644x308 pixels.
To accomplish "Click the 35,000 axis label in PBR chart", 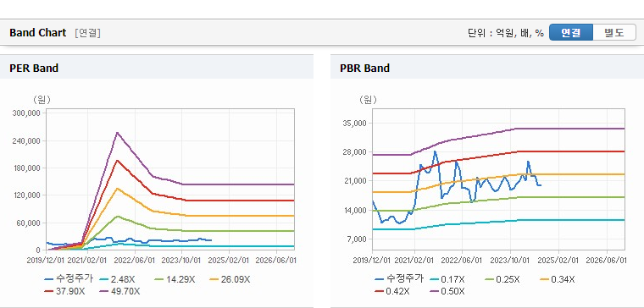I will pos(355,123).
